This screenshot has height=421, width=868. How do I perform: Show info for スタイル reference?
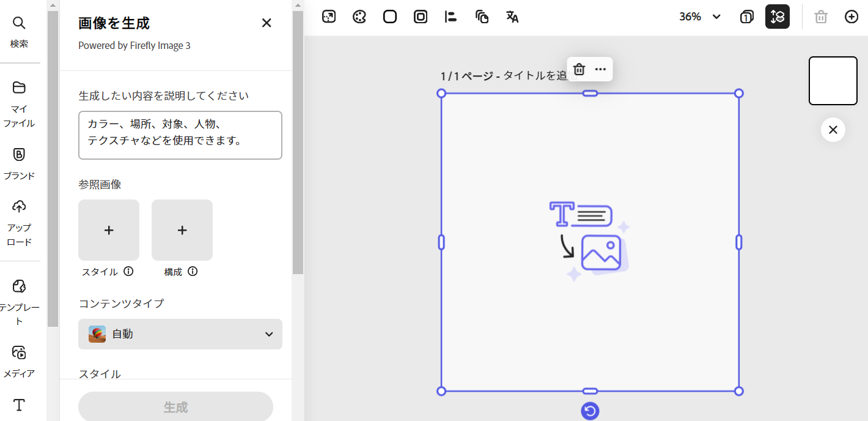pos(128,272)
